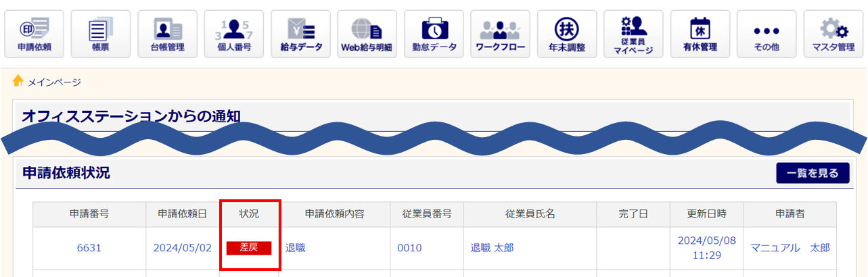This screenshot has height=277, width=868.
Task: Select the 勤怠データ attendance icon
Action: tap(434, 34)
